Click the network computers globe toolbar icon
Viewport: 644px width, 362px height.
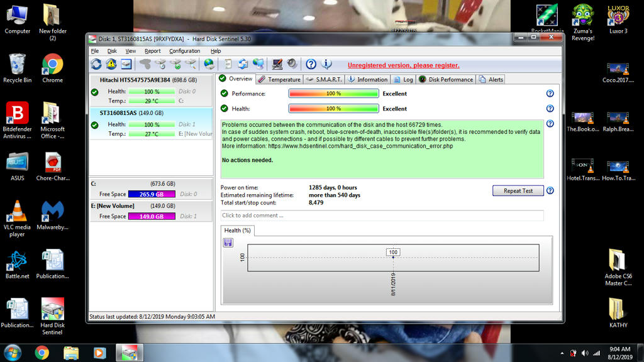pos(258,64)
